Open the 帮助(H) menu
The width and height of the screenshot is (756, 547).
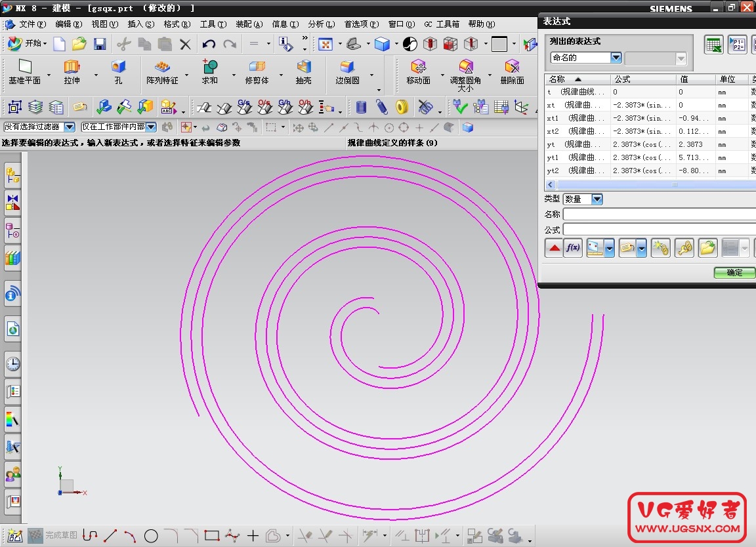(481, 24)
